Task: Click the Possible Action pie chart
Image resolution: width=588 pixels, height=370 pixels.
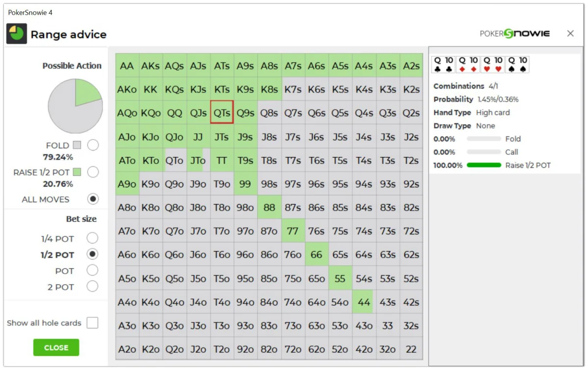Action: 75,106
